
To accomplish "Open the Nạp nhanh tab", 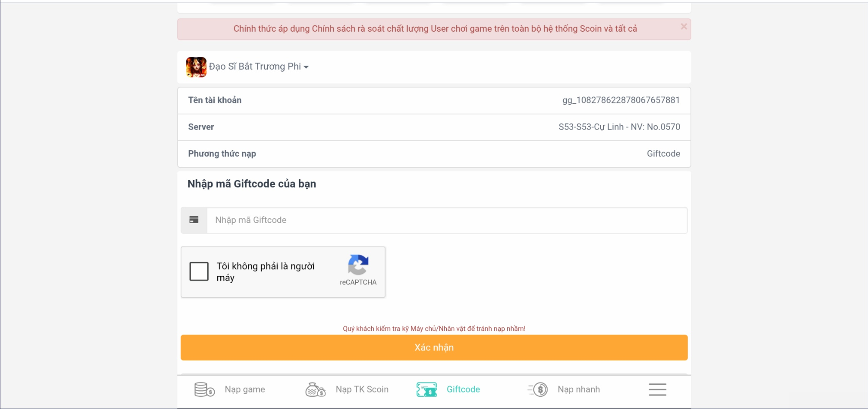I will [x=564, y=389].
